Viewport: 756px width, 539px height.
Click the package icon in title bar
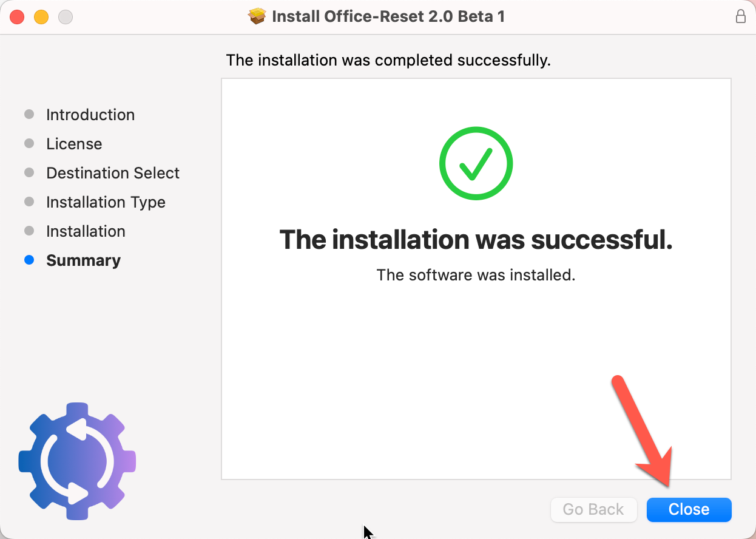click(x=257, y=16)
